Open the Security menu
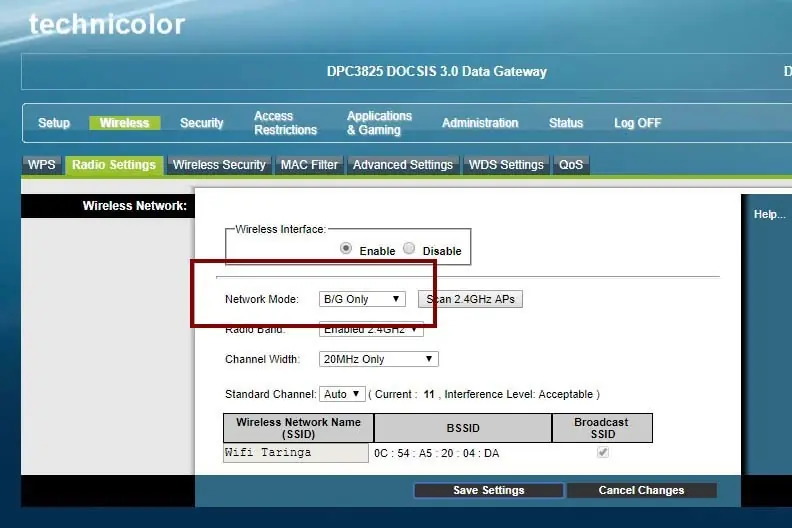The height and width of the screenshot is (528, 792). tap(202, 123)
